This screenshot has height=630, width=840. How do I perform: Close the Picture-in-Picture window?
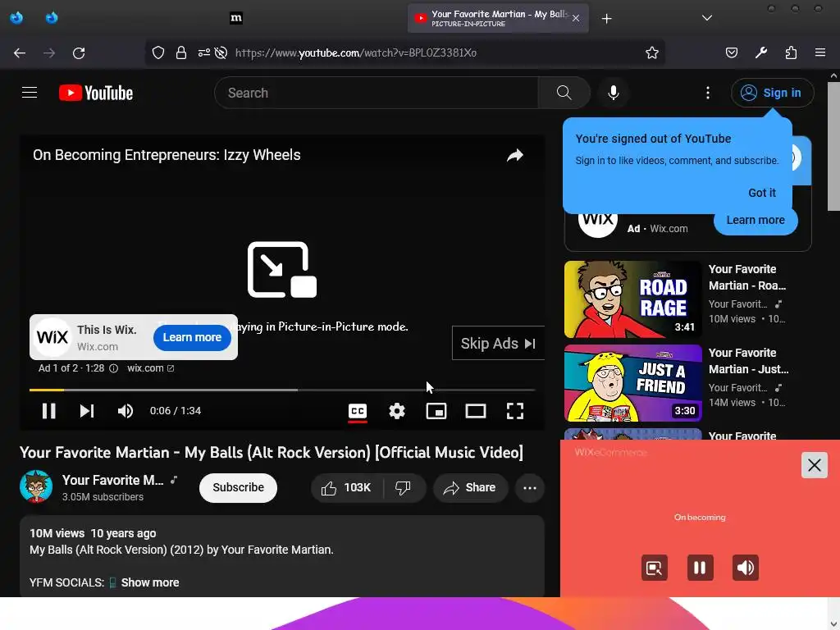[x=814, y=465]
